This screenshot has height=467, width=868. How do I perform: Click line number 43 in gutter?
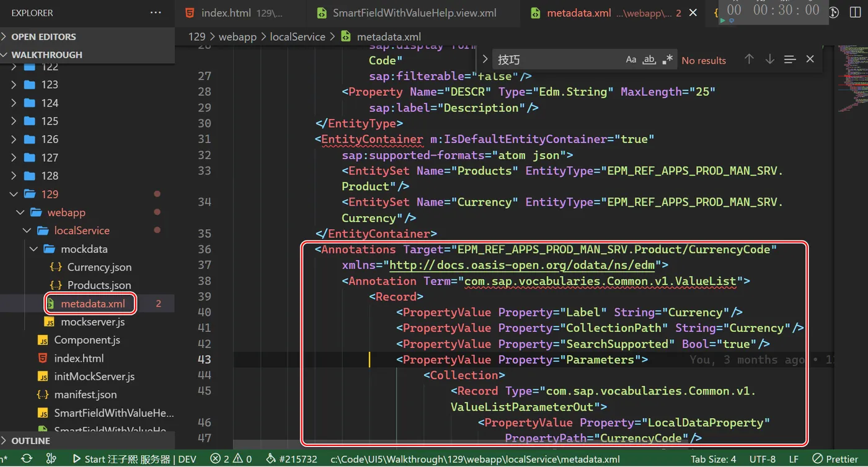pos(205,359)
